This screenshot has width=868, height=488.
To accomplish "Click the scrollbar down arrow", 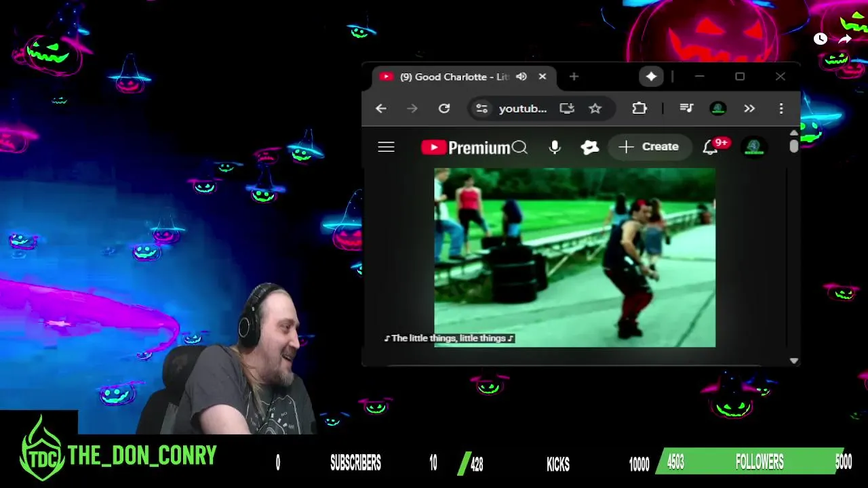I will tap(793, 361).
